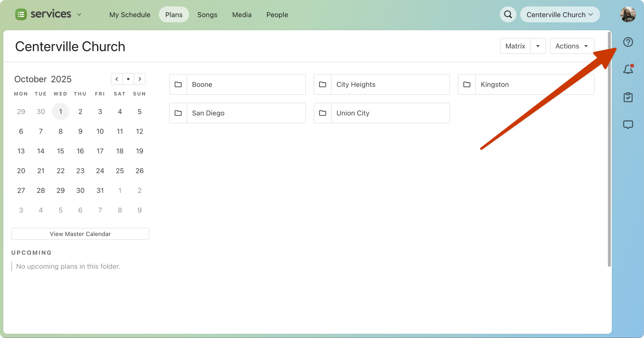Viewport: 644px width, 338px height.
Task: Expand the Services app switcher chevron
Action: point(79,15)
